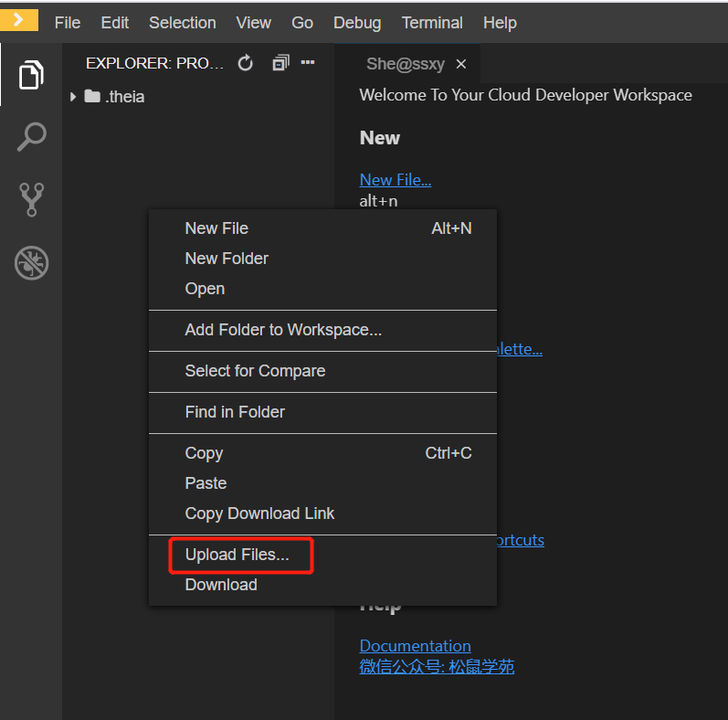The image size is (728, 720).
Task: Open the Edit menu
Action: pos(115,23)
